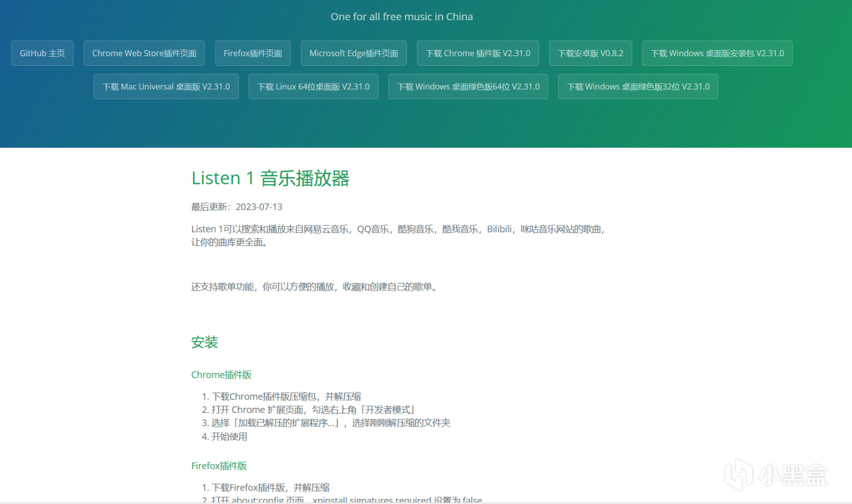Download the Linux 64位桌面版 V2.31.0
This screenshot has height=504, width=852.
coord(313,86)
